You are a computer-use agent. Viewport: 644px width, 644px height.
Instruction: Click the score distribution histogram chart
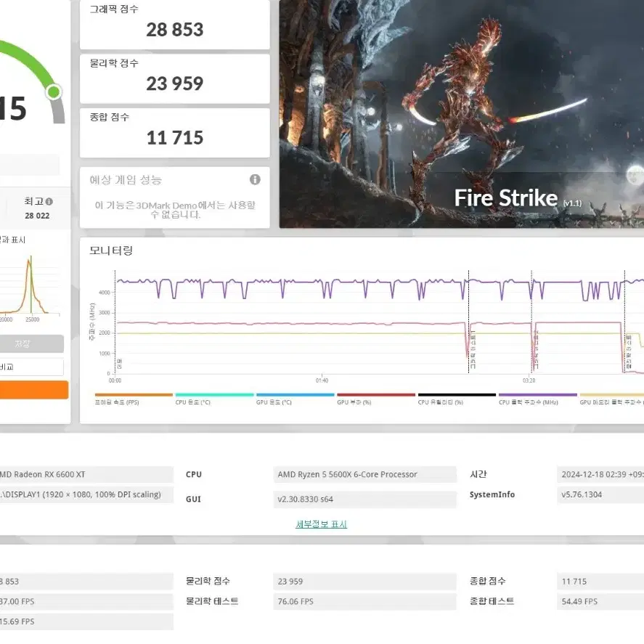pyautogui.click(x=30, y=285)
